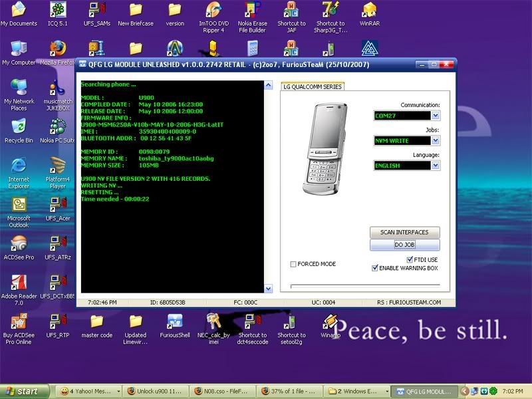Launch ImTOO DVD Ripper 4
This screenshot has width=532, height=399.
pyautogui.click(x=213, y=17)
